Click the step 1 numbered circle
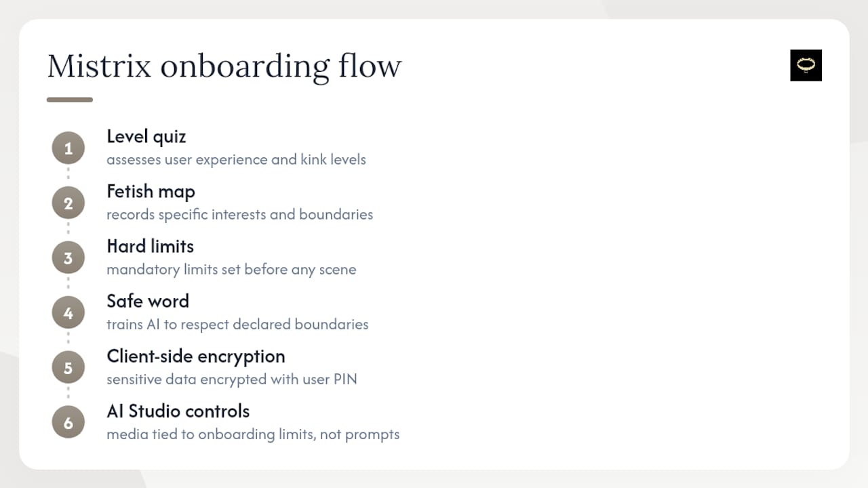Viewport: 868px width, 488px height. tap(68, 148)
